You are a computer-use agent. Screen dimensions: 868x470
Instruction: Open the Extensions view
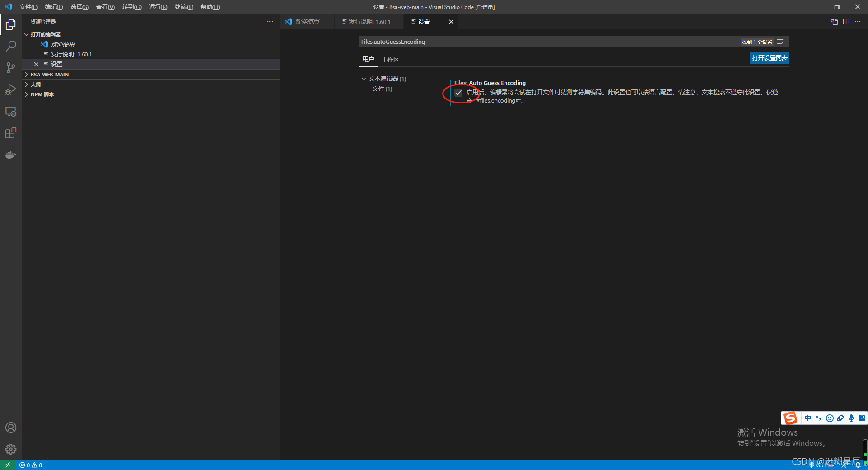point(11,133)
